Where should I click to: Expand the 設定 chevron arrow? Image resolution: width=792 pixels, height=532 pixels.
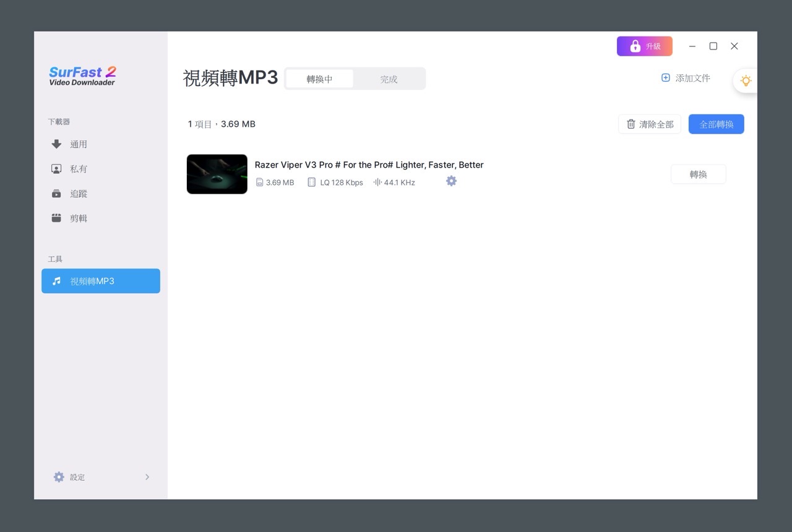tap(147, 477)
